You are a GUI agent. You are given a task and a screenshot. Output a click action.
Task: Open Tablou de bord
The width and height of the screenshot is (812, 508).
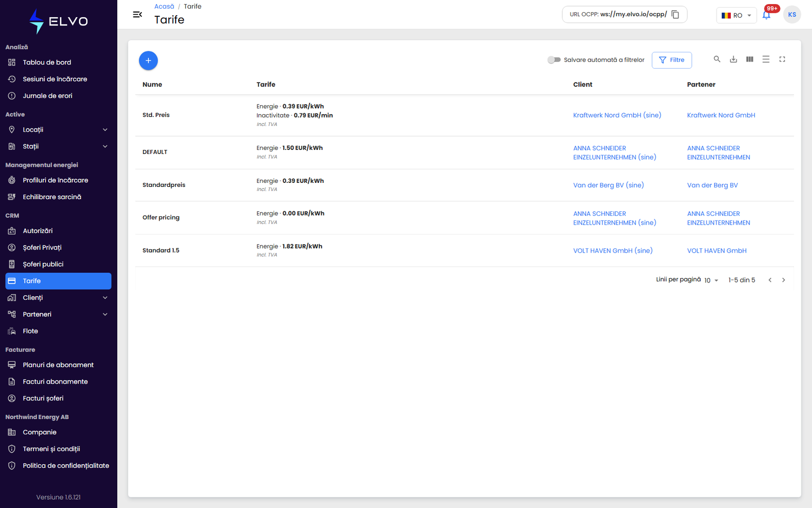[x=58, y=62]
